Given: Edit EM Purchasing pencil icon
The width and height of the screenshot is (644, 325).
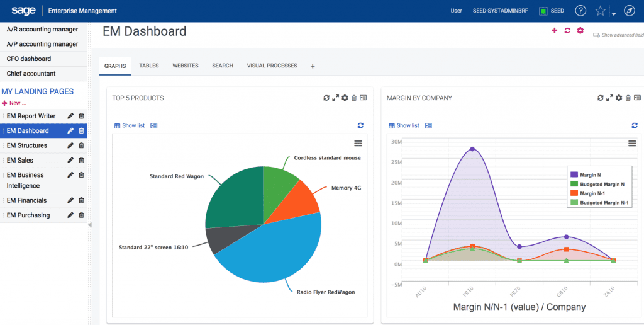Looking at the screenshot, I should coord(70,215).
